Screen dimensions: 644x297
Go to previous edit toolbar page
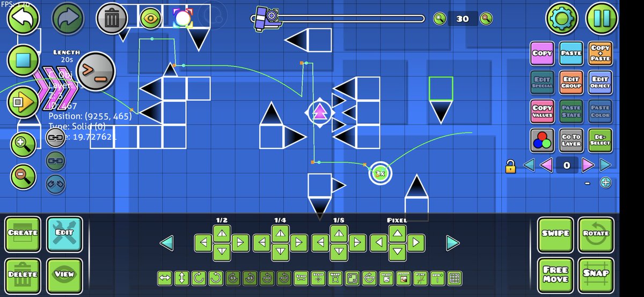(x=167, y=243)
